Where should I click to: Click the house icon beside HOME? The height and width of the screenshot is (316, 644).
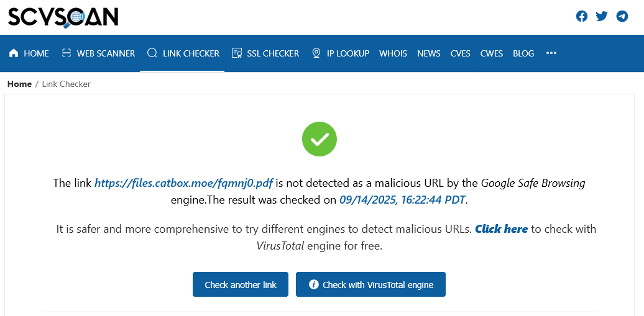(14, 53)
